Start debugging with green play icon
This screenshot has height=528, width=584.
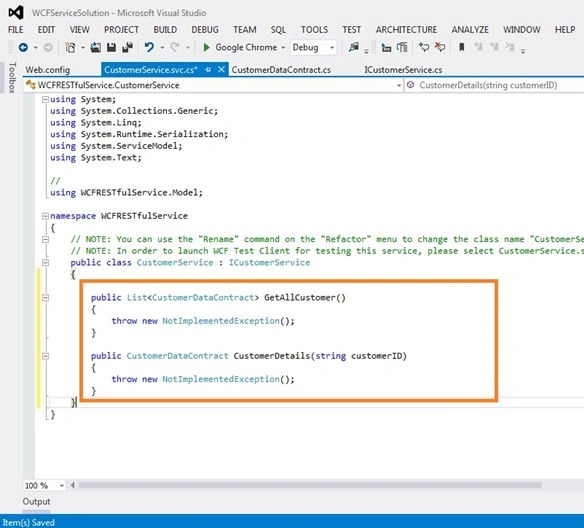pos(206,47)
